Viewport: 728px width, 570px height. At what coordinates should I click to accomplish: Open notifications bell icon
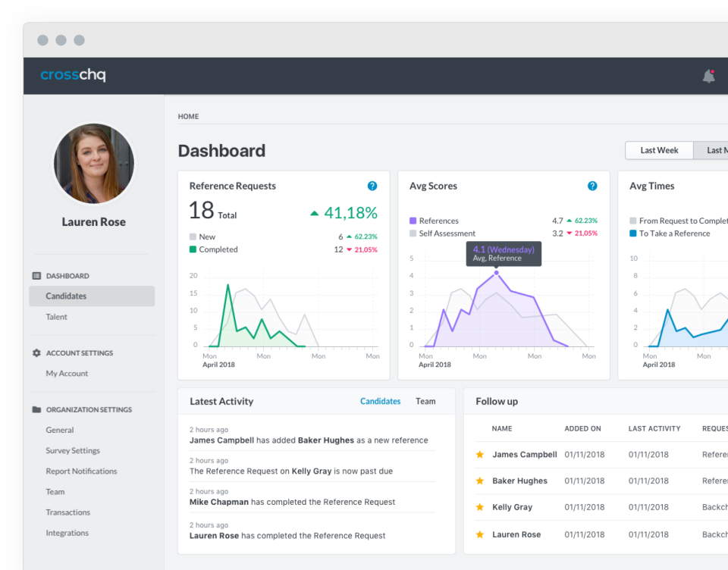[708, 76]
